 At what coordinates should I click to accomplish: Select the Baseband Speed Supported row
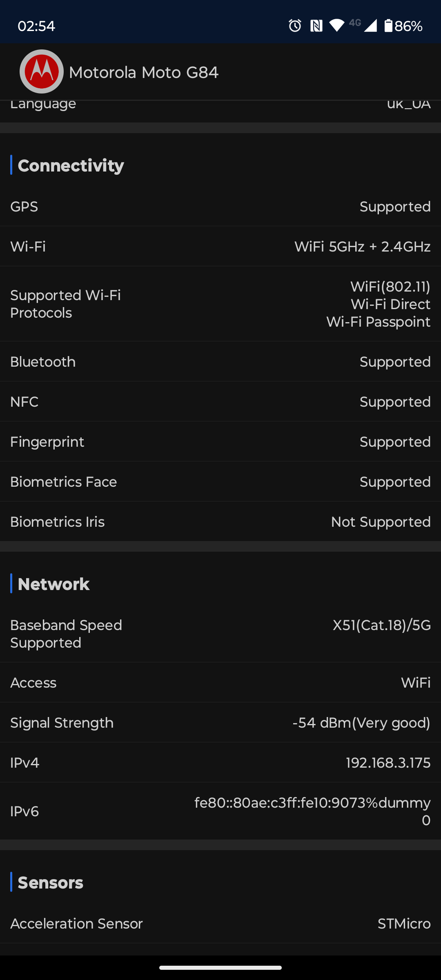coord(220,634)
